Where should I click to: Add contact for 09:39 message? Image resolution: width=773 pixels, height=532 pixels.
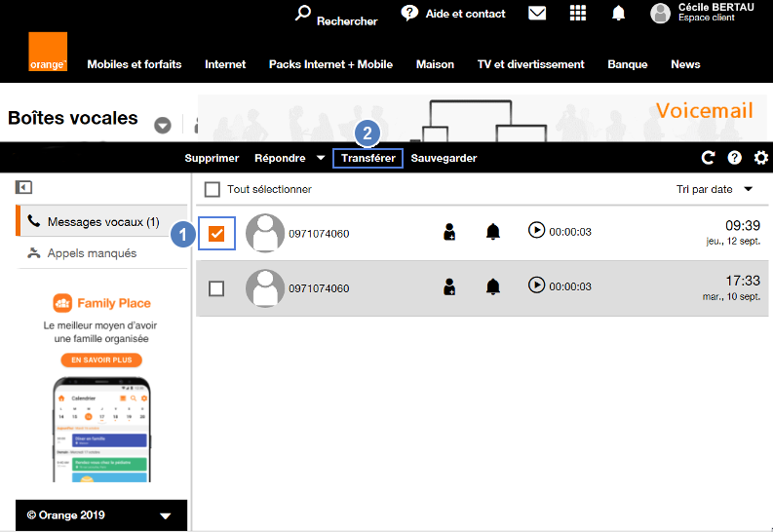coord(449,232)
